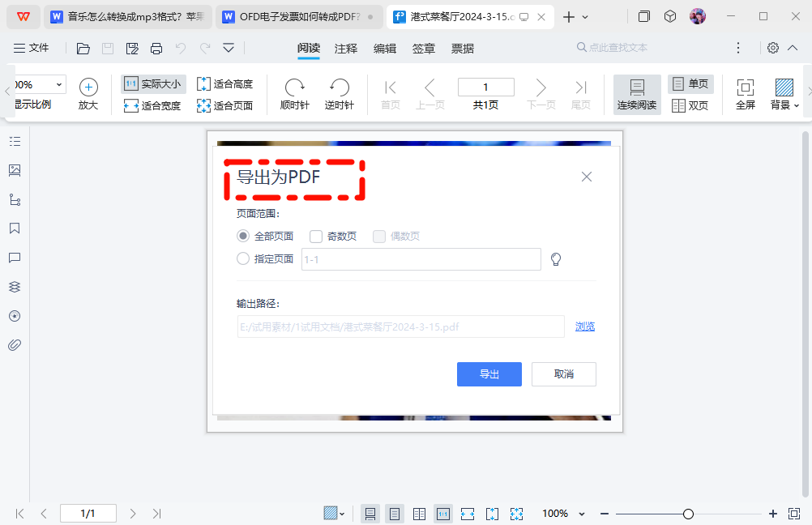Select 适合页面 view mode

pyautogui.click(x=224, y=105)
